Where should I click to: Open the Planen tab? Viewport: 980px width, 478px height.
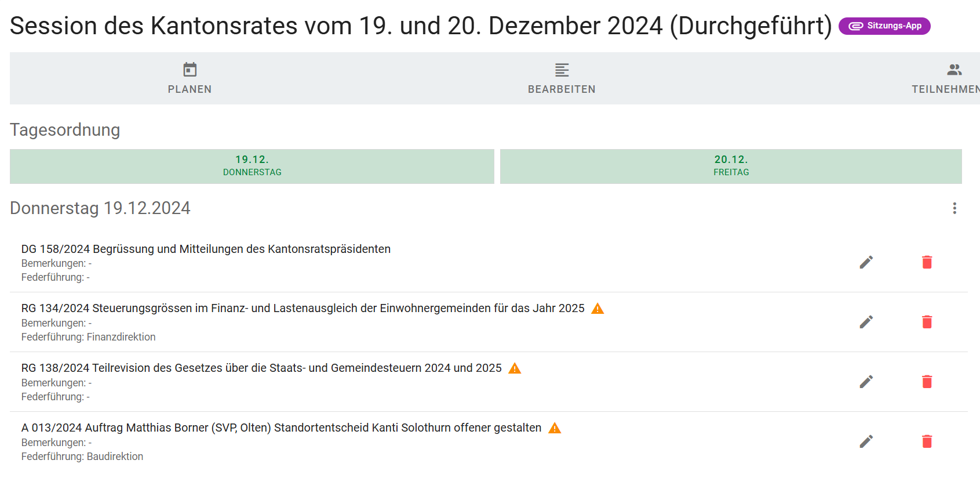click(x=190, y=78)
